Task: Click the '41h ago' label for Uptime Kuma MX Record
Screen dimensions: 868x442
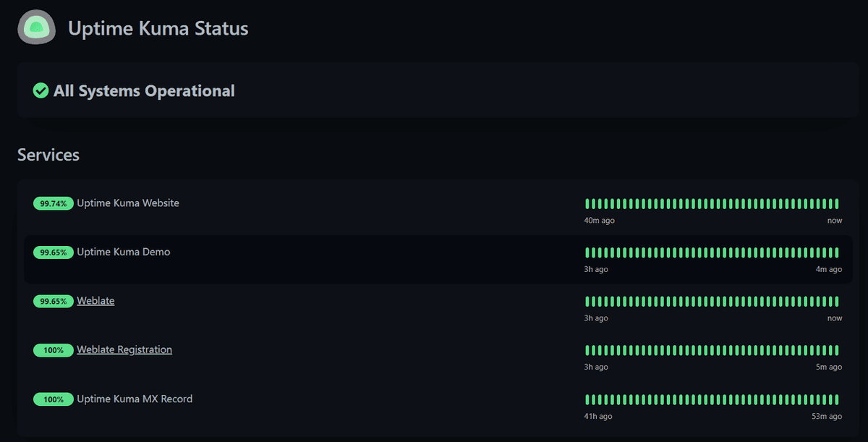Action: 597,415
